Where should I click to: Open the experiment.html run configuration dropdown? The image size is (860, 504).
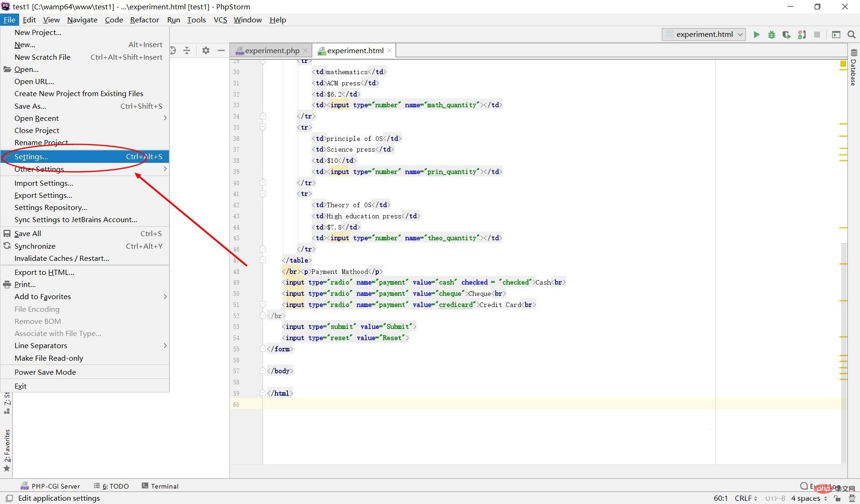pyautogui.click(x=704, y=35)
